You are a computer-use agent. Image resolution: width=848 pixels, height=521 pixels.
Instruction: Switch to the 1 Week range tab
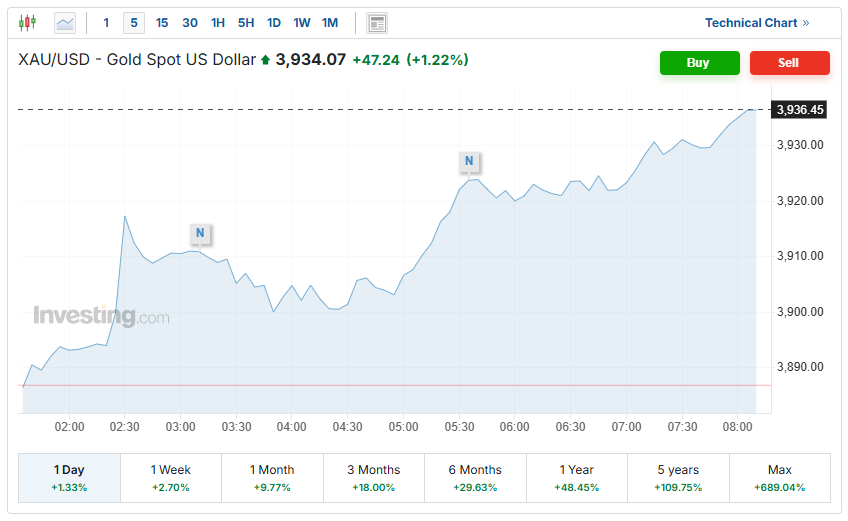(x=170, y=477)
